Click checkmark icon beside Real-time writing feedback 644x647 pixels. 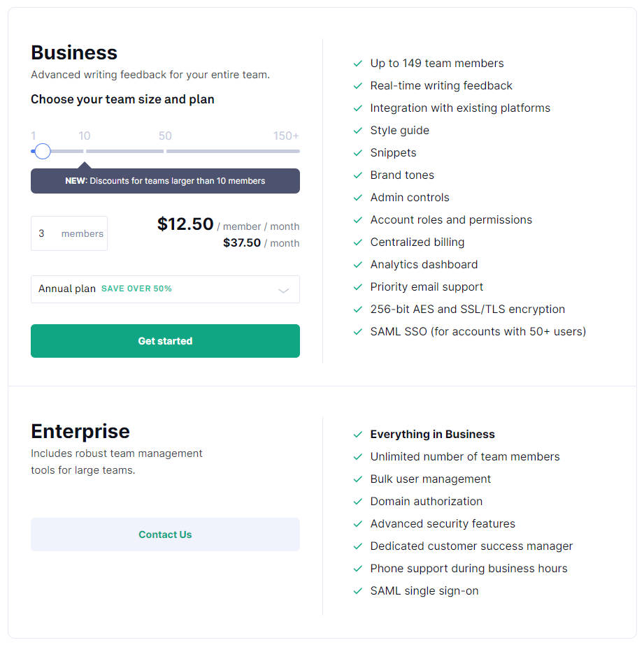pyautogui.click(x=358, y=86)
